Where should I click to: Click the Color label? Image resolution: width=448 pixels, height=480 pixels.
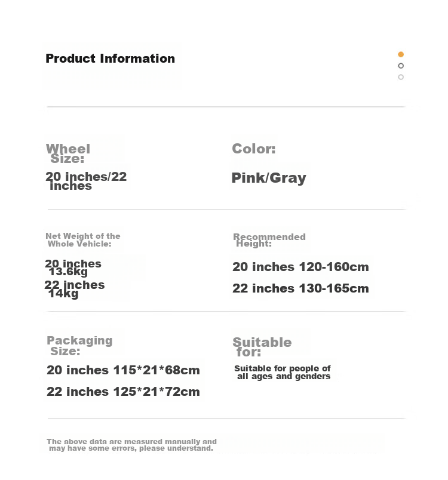pos(254,149)
